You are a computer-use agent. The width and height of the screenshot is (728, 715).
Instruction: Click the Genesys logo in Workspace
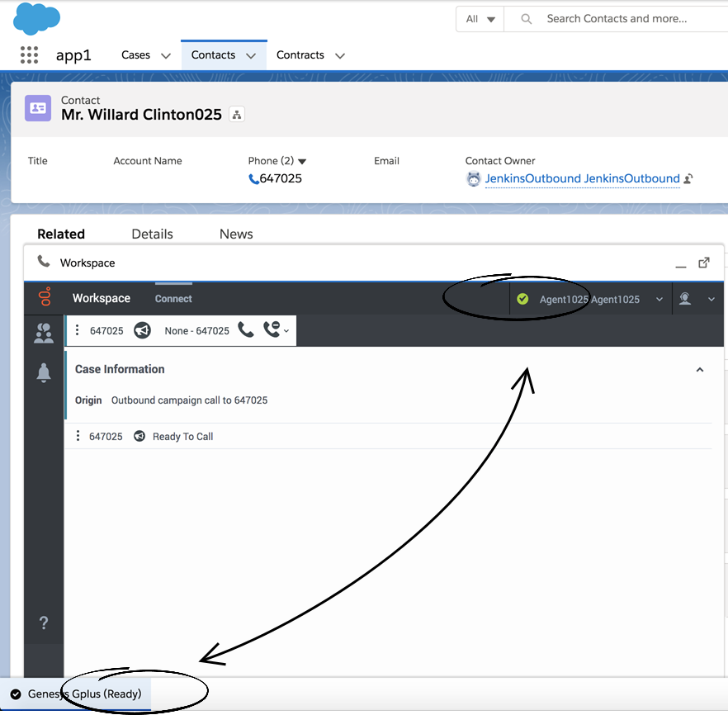[x=45, y=298]
